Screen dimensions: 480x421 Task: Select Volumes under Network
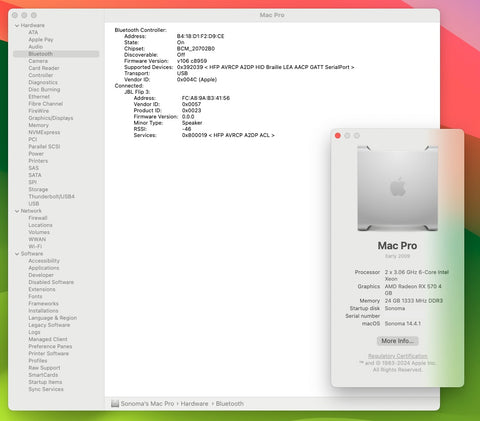point(39,232)
